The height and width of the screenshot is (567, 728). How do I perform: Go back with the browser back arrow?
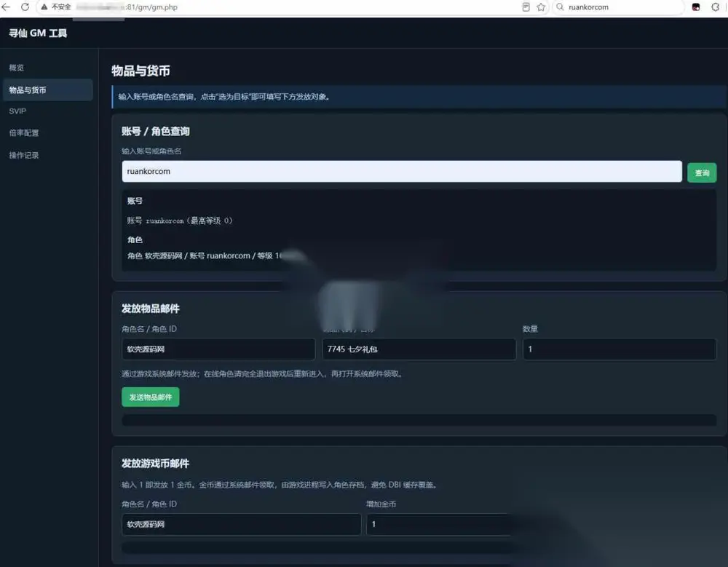(x=6, y=7)
